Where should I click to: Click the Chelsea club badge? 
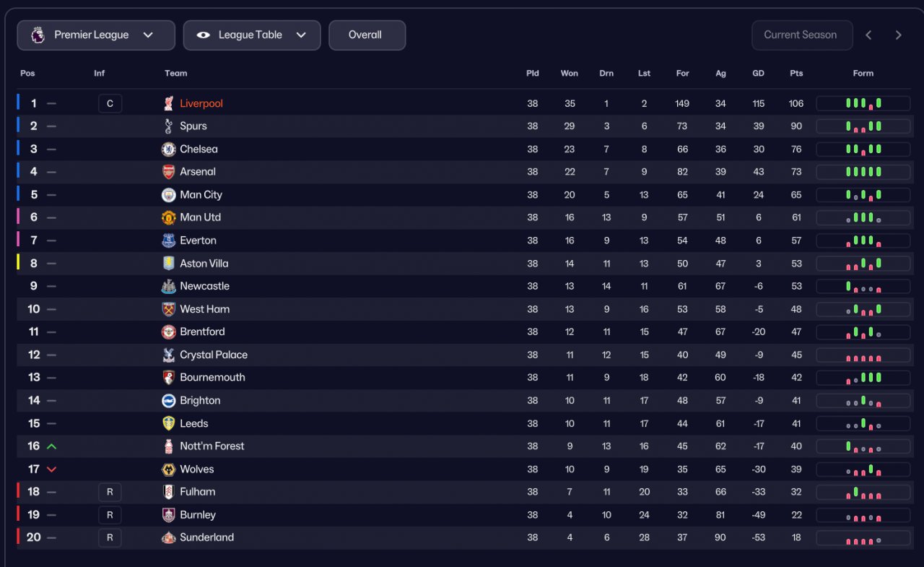(168, 150)
